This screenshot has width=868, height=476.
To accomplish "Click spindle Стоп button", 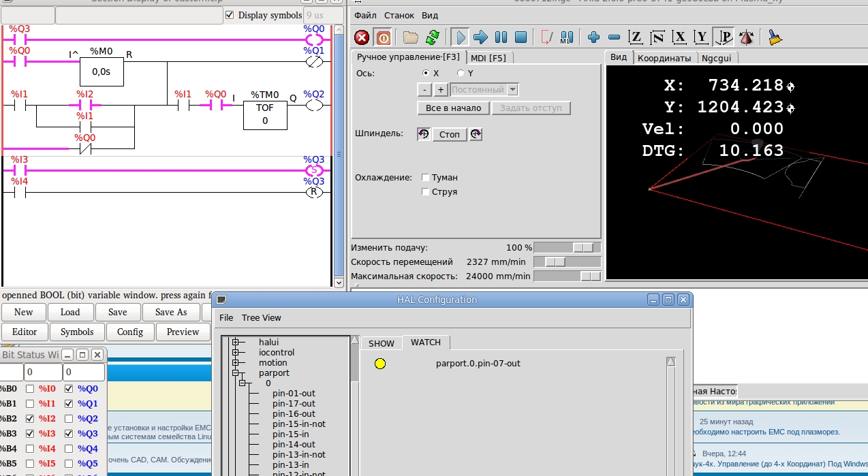I will (x=450, y=134).
